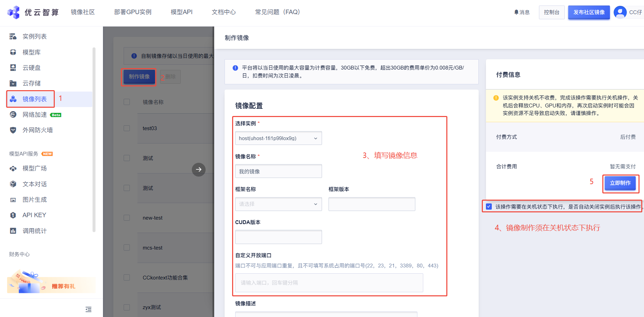Click the mcs-test image name
The image size is (644, 317).
[x=153, y=248]
